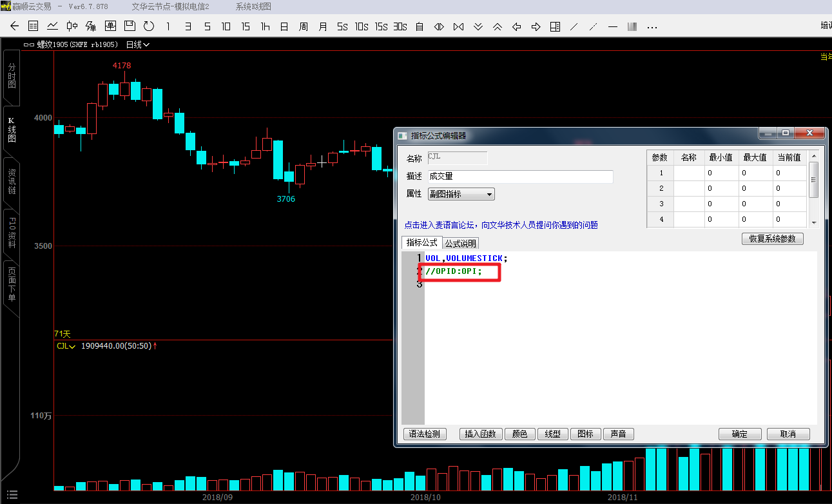Select the 周 (weekly) period button
This screenshot has height=504, width=832.
tap(304, 26)
